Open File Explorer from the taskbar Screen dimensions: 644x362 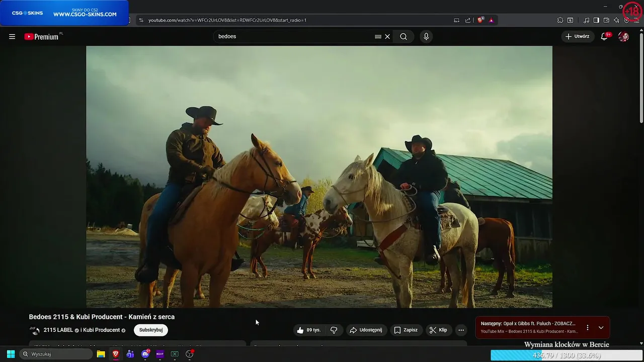pos(101,354)
